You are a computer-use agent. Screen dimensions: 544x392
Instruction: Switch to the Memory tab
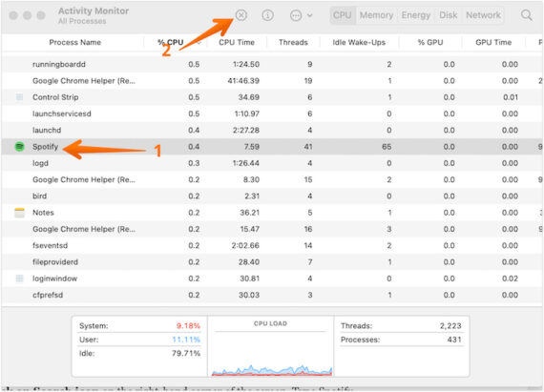click(x=376, y=15)
